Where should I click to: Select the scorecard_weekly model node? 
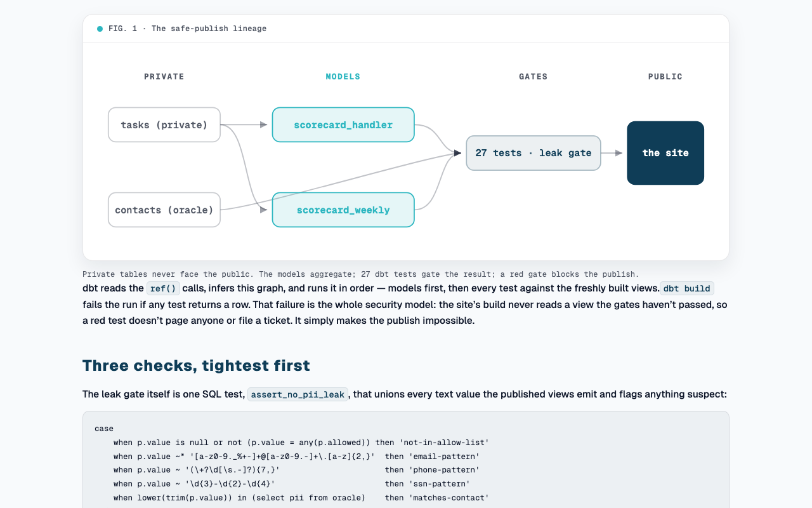click(343, 210)
